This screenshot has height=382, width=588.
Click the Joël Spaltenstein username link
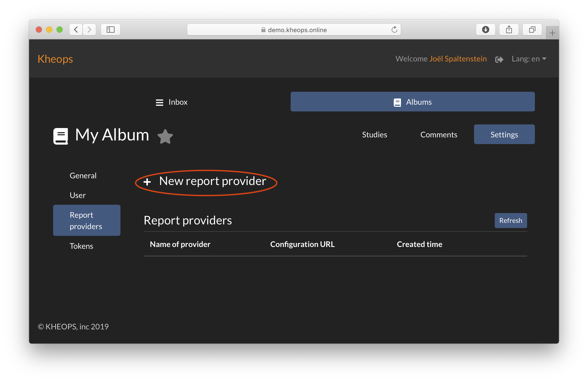(458, 58)
